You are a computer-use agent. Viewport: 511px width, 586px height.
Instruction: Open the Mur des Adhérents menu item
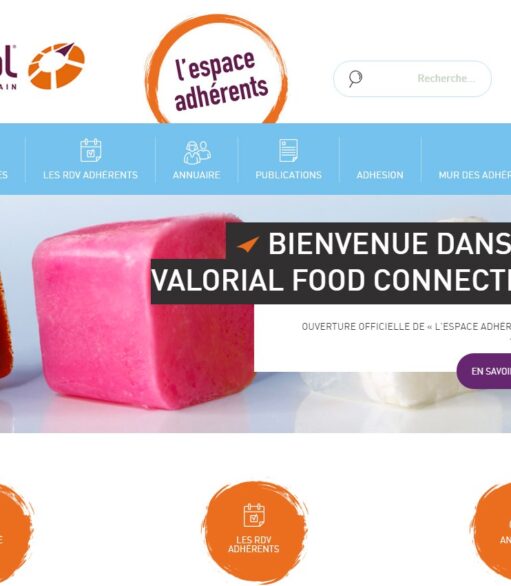(x=475, y=175)
